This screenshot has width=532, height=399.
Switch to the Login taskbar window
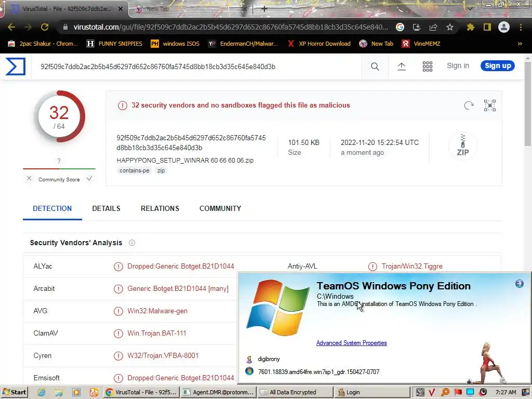tap(372, 392)
